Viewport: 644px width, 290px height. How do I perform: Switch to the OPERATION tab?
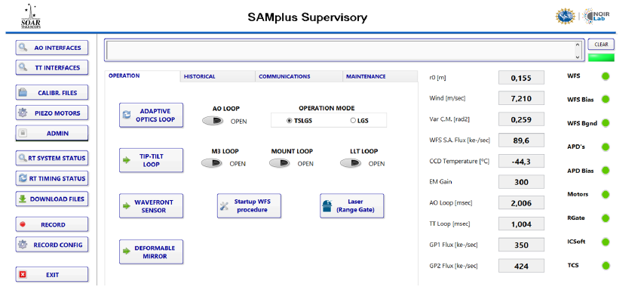pos(142,76)
